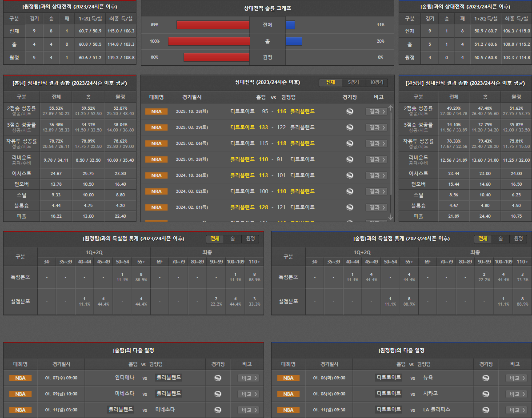Click stadium icon for 2025. 03. 29 game

tap(350, 127)
